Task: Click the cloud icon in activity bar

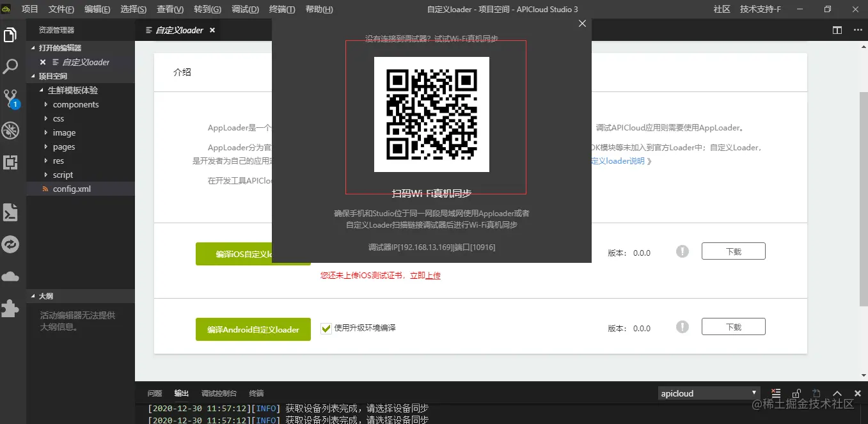Action: [10, 276]
